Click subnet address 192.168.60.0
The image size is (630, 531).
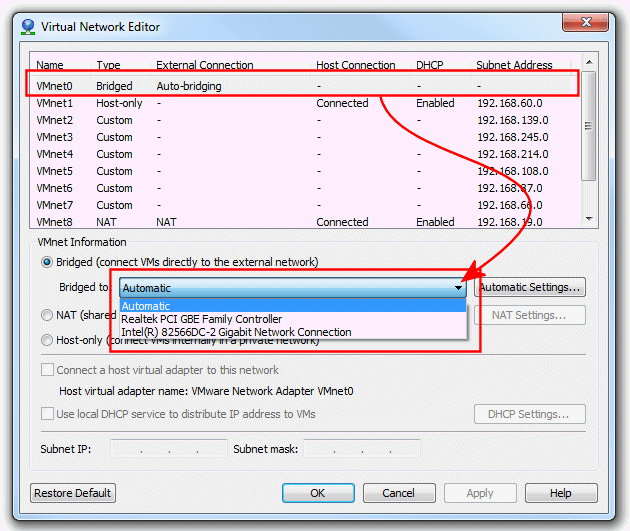tap(510, 103)
